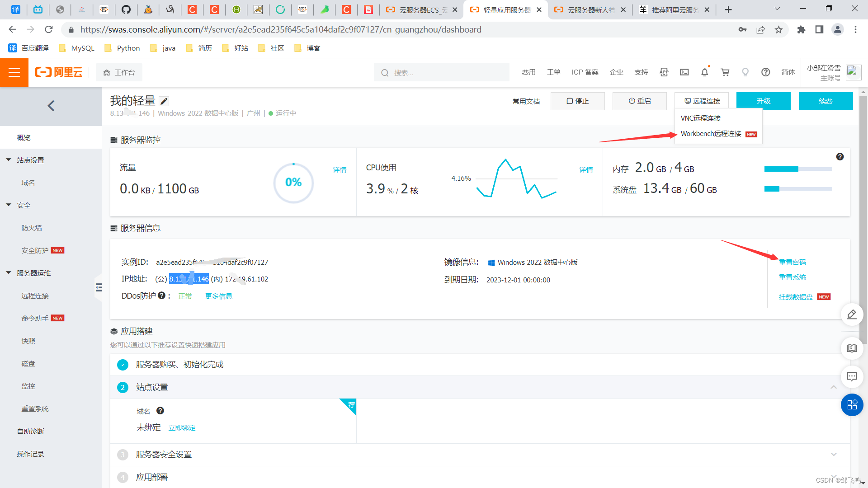This screenshot has width=868, height=488.
Task: Click 更多信息 for DDoS protection
Action: 219,296
